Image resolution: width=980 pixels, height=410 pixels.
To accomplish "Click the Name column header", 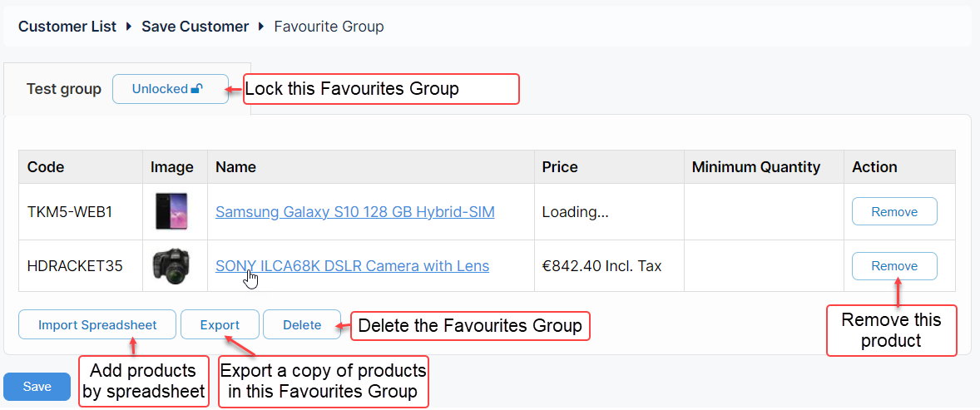I will tap(235, 167).
